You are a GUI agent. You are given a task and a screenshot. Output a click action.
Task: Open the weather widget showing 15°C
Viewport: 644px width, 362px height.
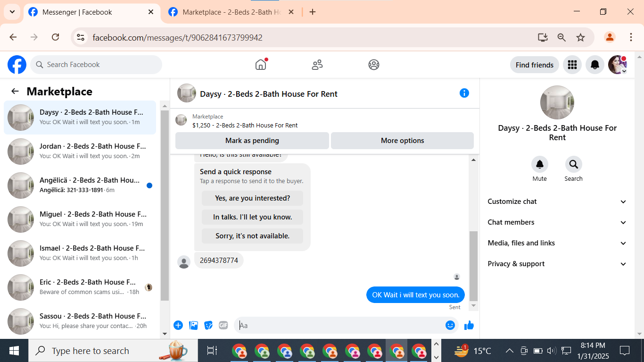473,351
